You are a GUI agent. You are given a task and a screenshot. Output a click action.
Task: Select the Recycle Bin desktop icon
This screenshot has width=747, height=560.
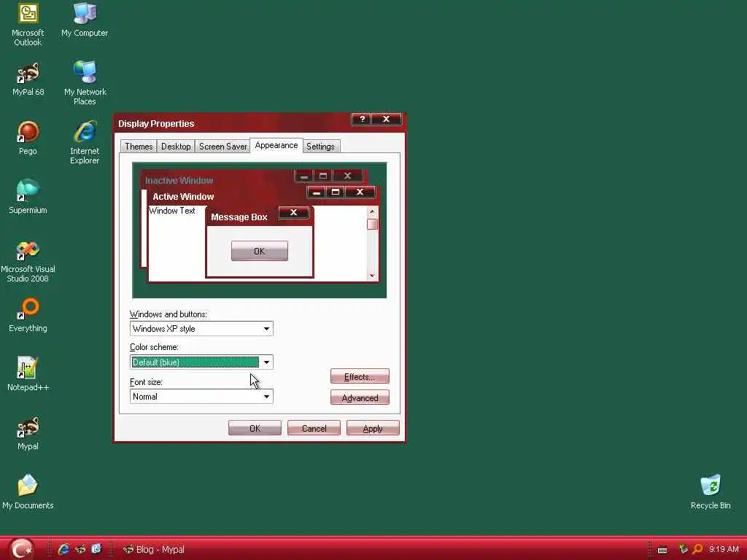click(711, 492)
